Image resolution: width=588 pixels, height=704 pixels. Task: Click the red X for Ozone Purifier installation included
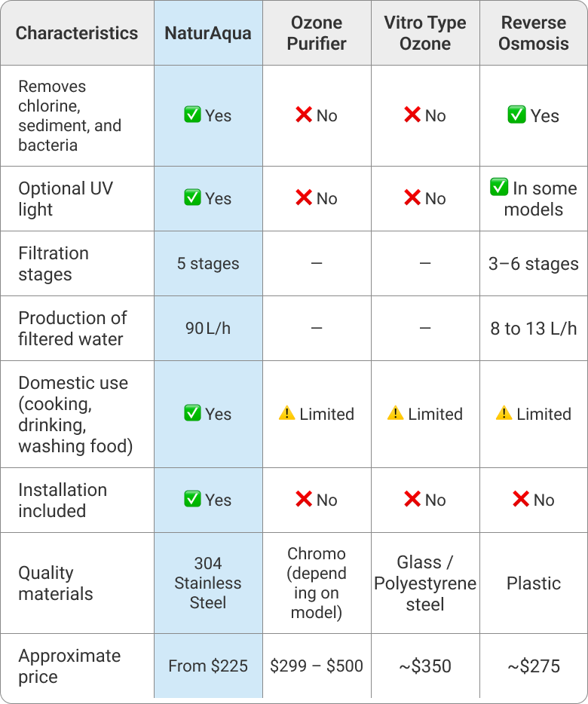(304, 500)
